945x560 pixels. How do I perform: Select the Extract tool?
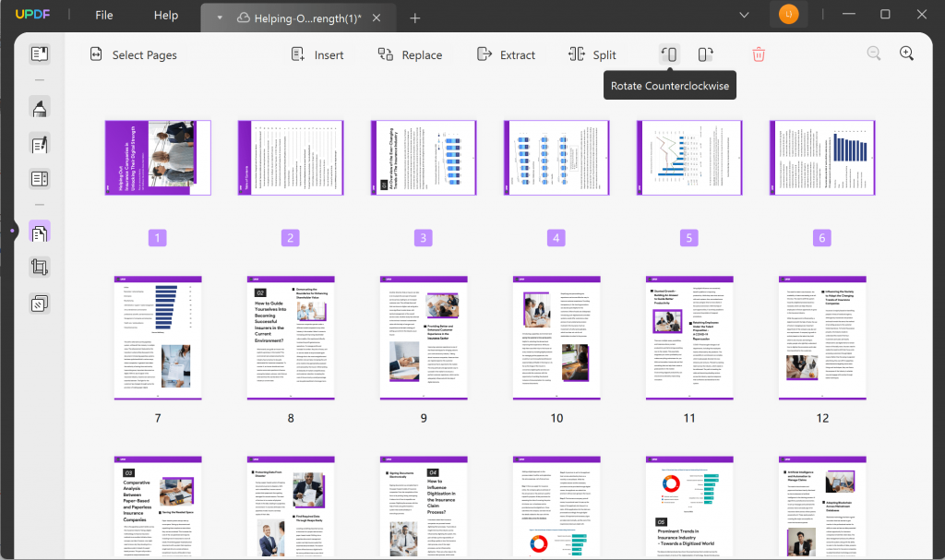pyautogui.click(x=506, y=54)
